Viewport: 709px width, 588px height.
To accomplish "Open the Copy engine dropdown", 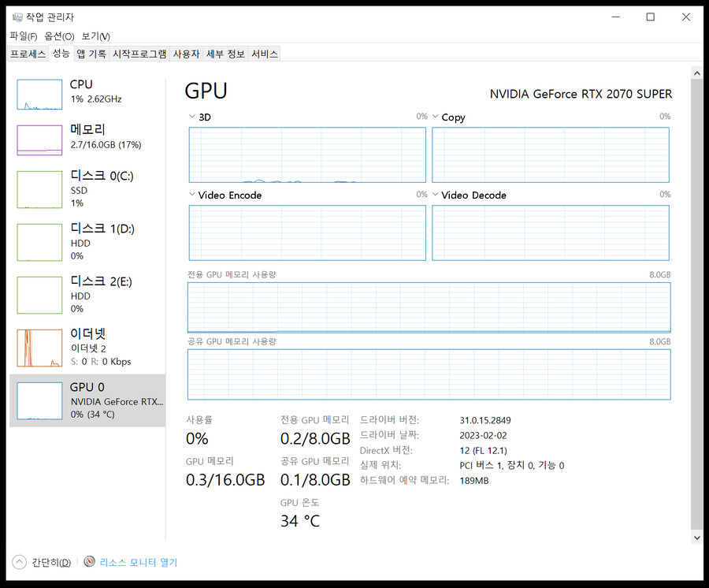I will (435, 117).
